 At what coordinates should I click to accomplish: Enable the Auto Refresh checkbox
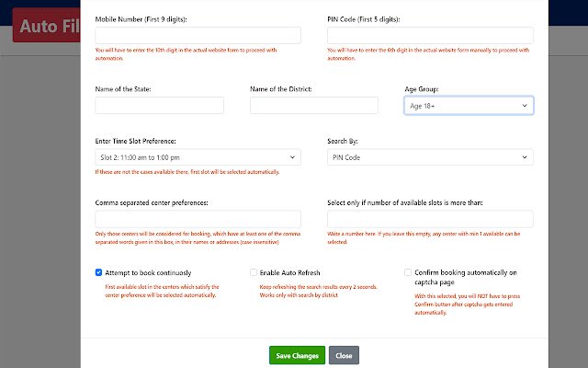[x=254, y=272]
